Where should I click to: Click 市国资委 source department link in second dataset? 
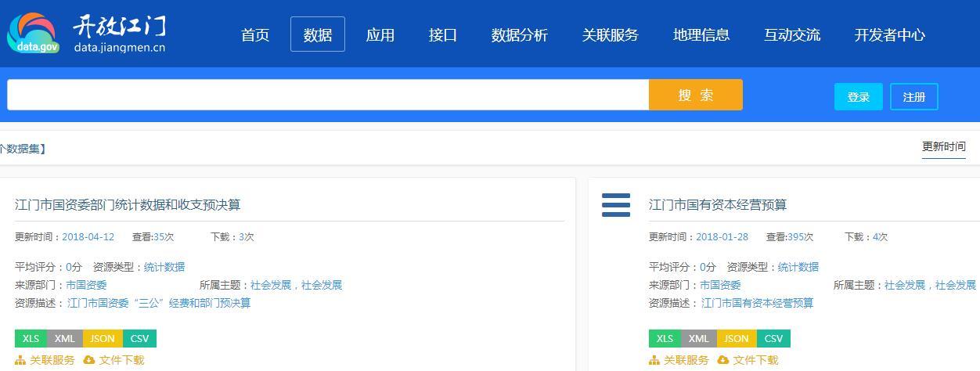(720, 285)
